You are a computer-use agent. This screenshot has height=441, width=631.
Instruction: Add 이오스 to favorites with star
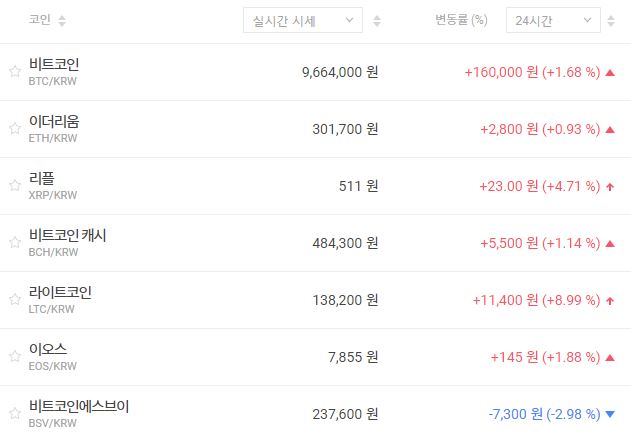coord(14,356)
